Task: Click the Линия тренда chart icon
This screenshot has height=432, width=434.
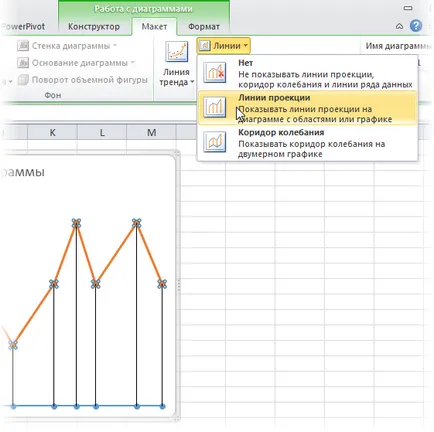Action: (176, 51)
